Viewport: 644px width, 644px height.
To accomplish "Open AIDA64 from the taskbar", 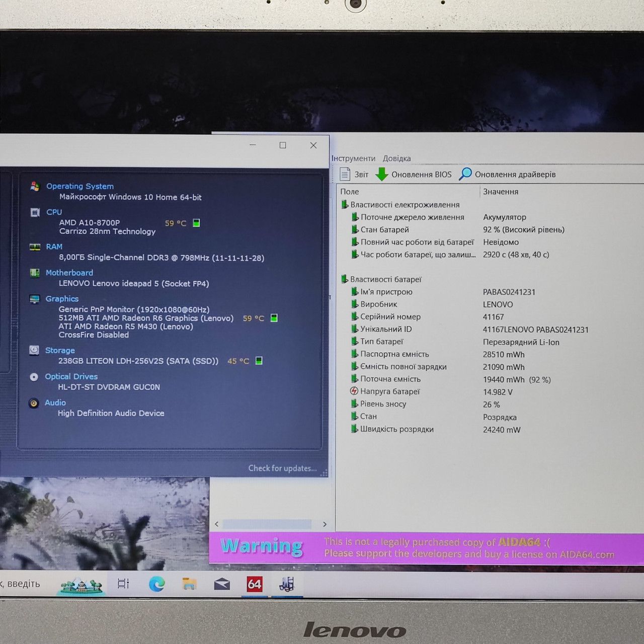I will (x=255, y=584).
